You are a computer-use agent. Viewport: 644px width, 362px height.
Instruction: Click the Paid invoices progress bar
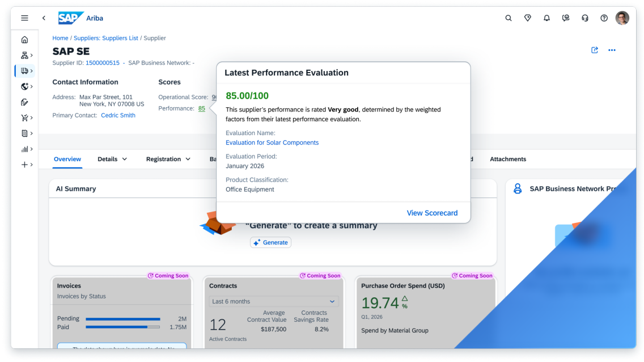[123, 327]
